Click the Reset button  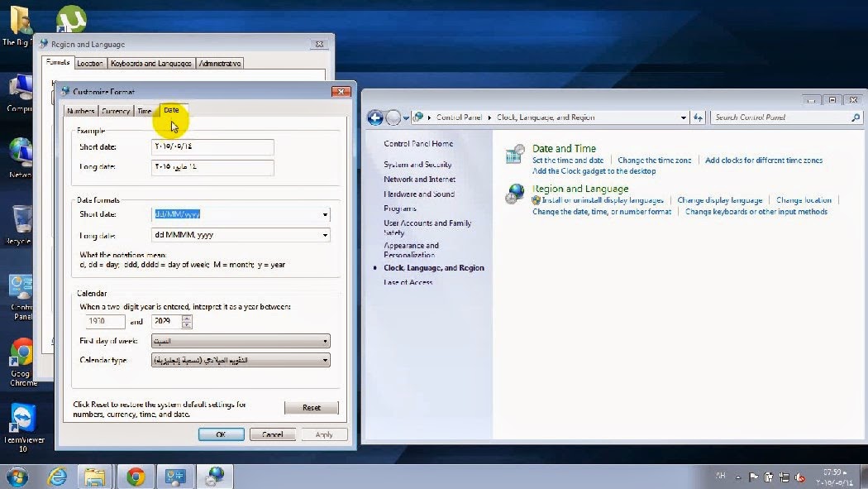[x=312, y=408]
